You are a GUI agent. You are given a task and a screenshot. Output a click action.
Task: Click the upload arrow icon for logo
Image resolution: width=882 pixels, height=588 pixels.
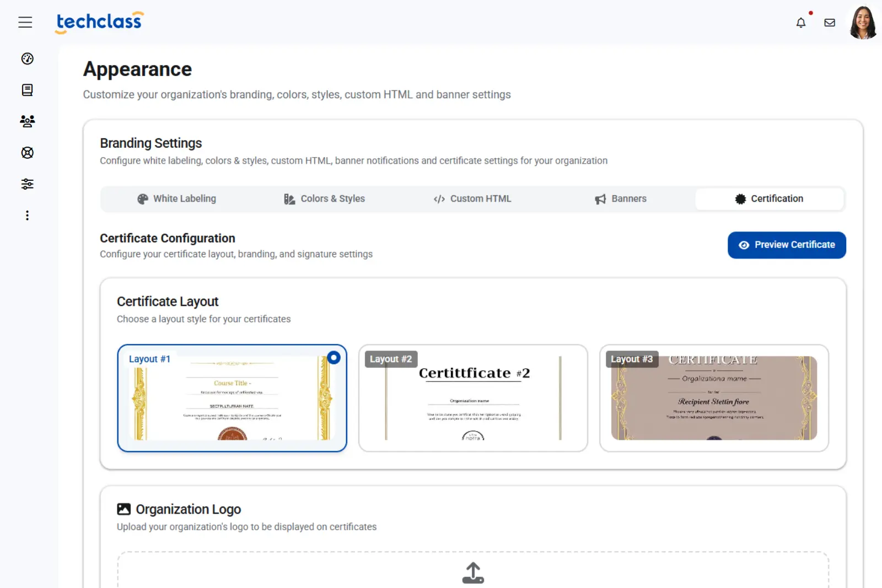pyautogui.click(x=473, y=573)
